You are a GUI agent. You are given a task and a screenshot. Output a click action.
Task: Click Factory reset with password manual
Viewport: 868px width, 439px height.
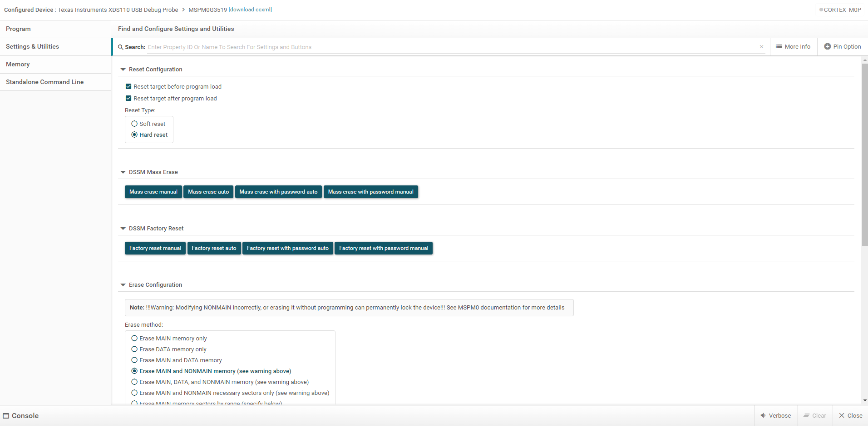tap(384, 248)
